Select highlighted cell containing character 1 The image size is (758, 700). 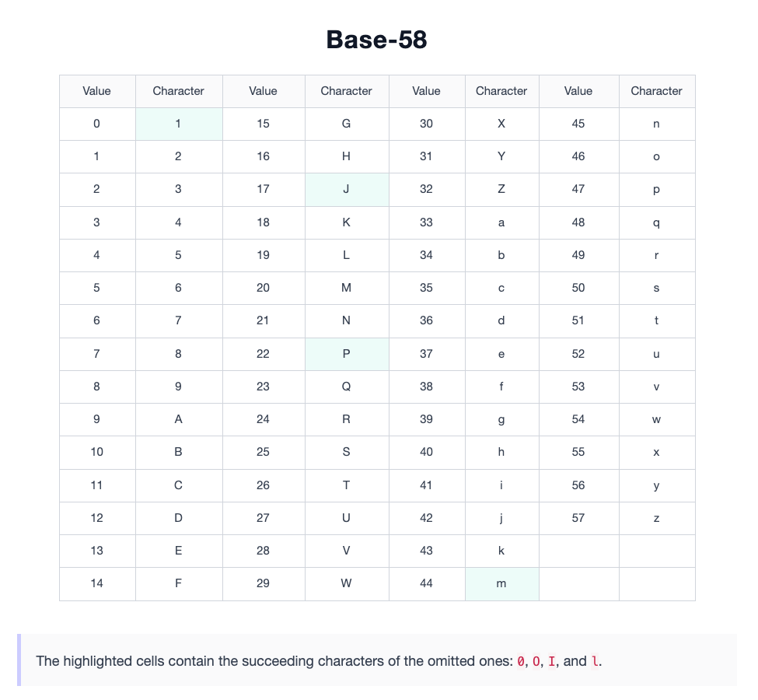click(x=179, y=124)
